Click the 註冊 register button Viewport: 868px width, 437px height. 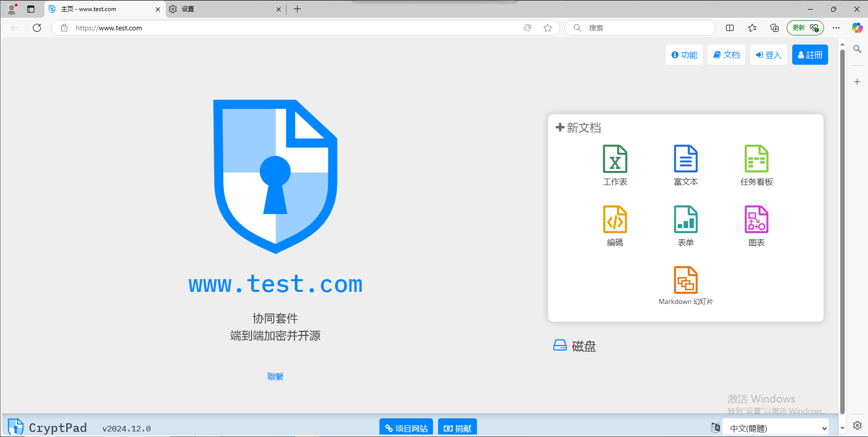tap(810, 55)
